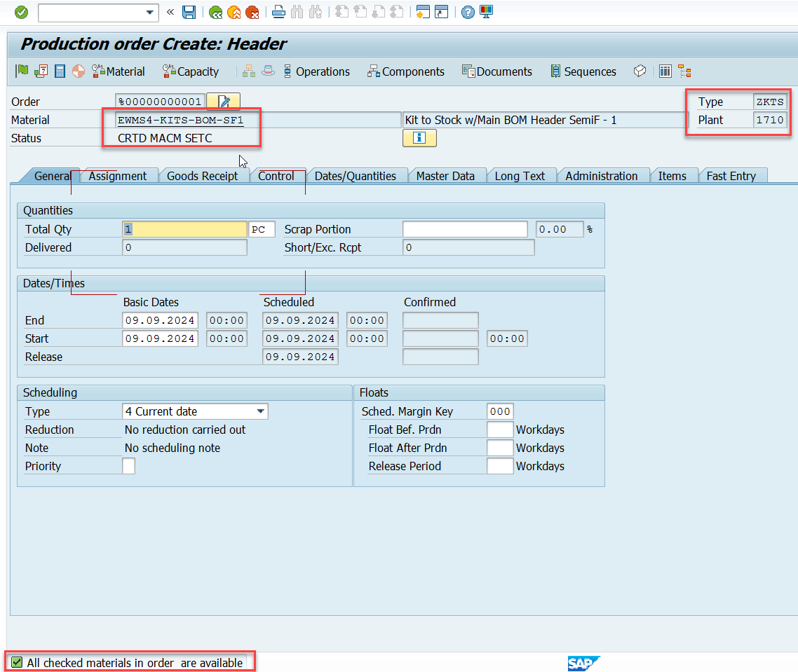798x672 pixels.
Task: Switch to the Goods Receipt tab
Action: coord(202,176)
